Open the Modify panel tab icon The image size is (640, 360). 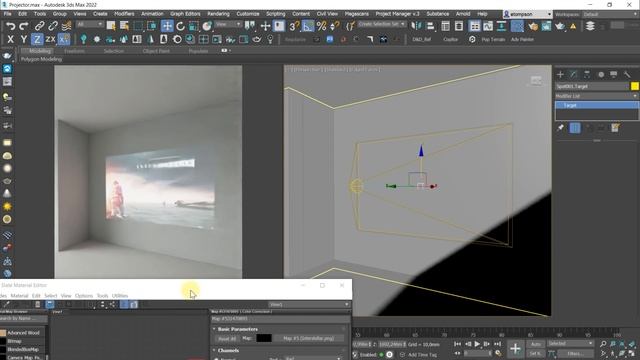pyautogui.click(x=573, y=74)
